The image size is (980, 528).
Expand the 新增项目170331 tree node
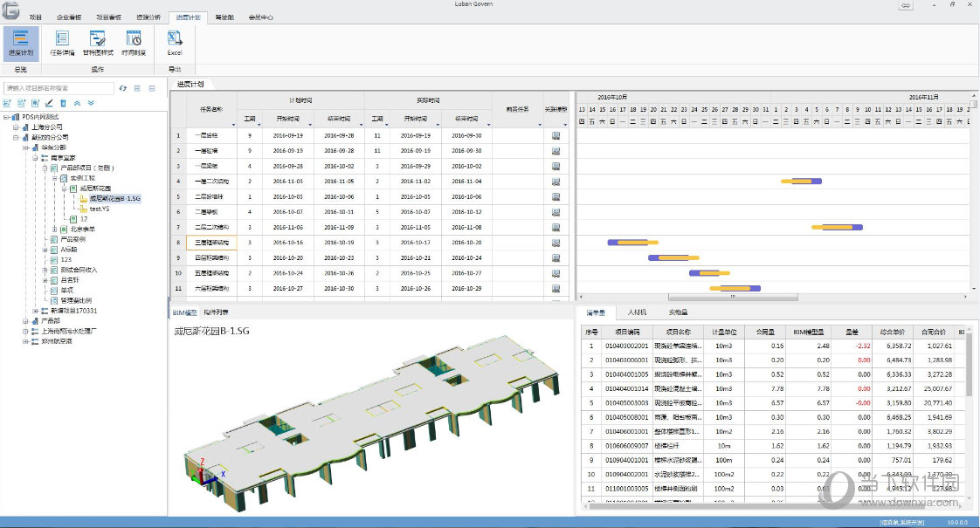pyautogui.click(x=35, y=311)
